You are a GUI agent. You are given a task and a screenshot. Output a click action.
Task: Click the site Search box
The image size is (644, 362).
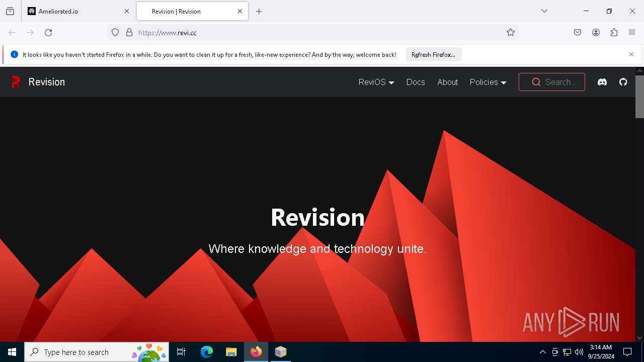click(552, 82)
